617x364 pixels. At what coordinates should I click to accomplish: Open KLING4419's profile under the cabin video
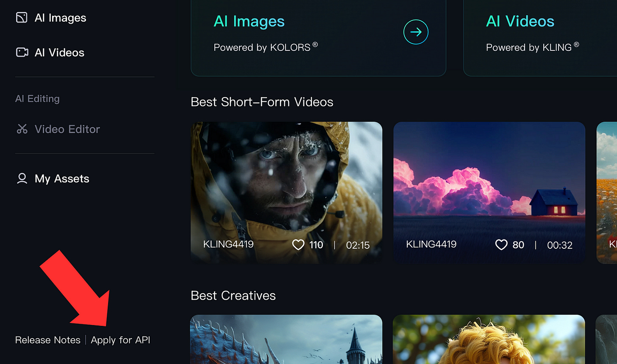pos(431,245)
